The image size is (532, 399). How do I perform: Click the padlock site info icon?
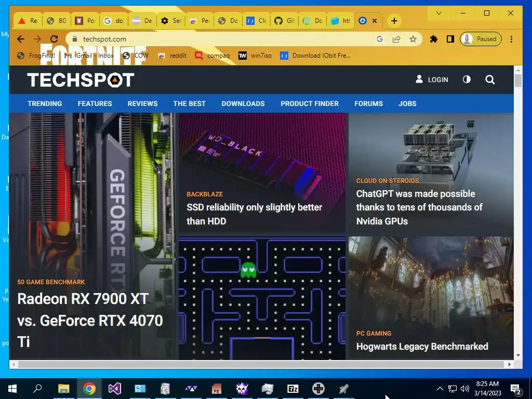(x=75, y=39)
